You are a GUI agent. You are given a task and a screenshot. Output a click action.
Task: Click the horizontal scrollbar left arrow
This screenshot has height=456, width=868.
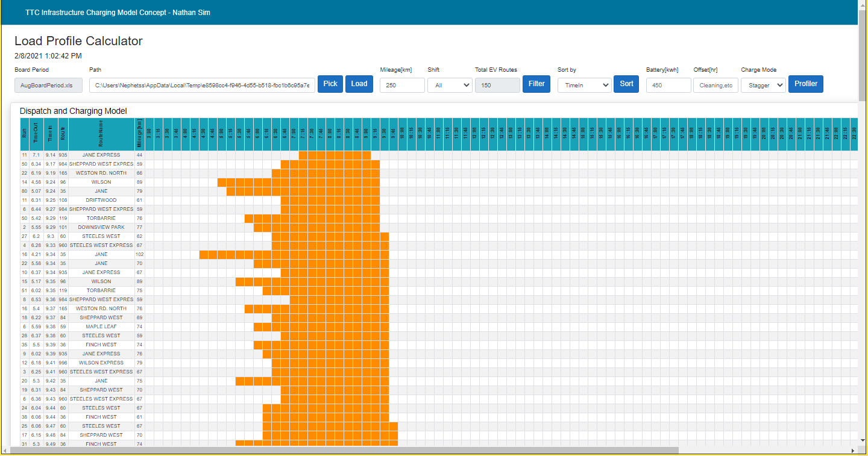pos(6,451)
